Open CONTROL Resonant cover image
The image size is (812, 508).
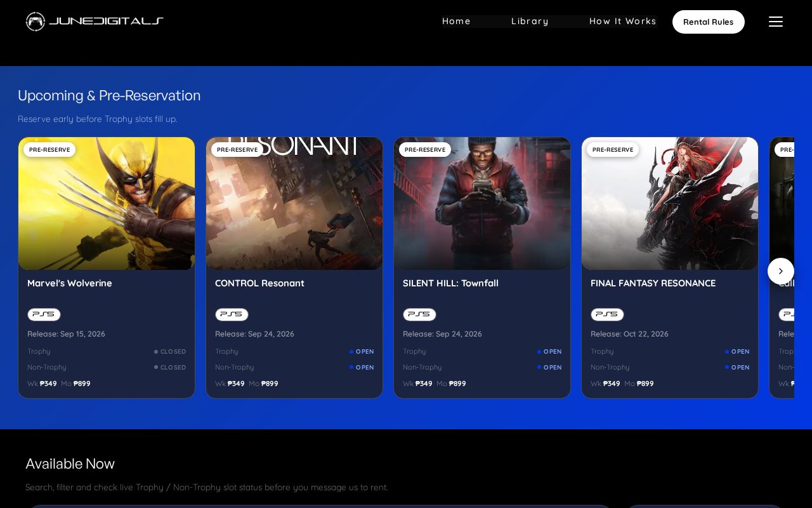pos(294,203)
